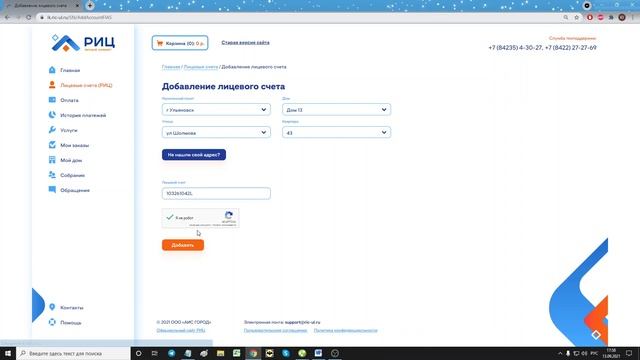Click the Главная breadcrumb link

pyautogui.click(x=171, y=67)
